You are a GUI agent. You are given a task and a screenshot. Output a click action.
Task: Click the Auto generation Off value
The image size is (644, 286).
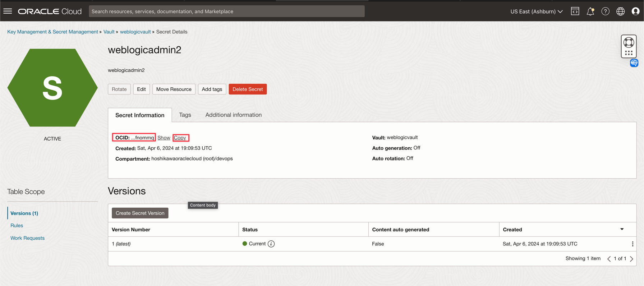click(417, 148)
